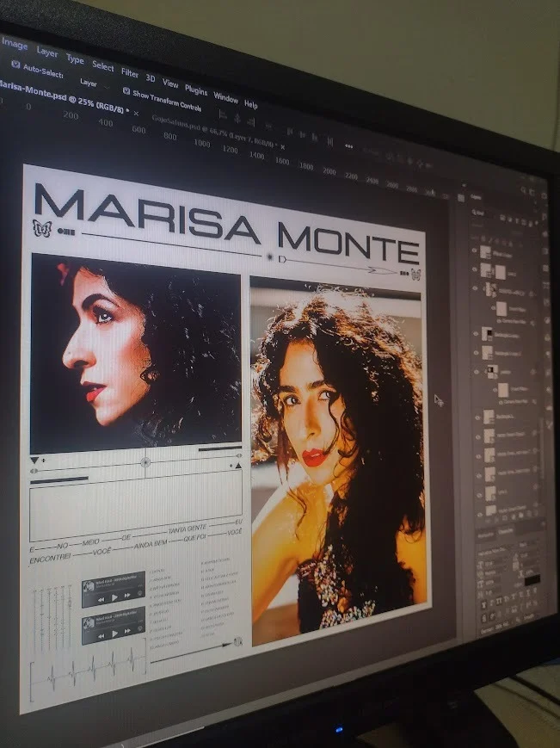This screenshot has height=748, width=560.
Task: Select the Rectangle 2 copy layer thumbnail
Action: click(487, 335)
